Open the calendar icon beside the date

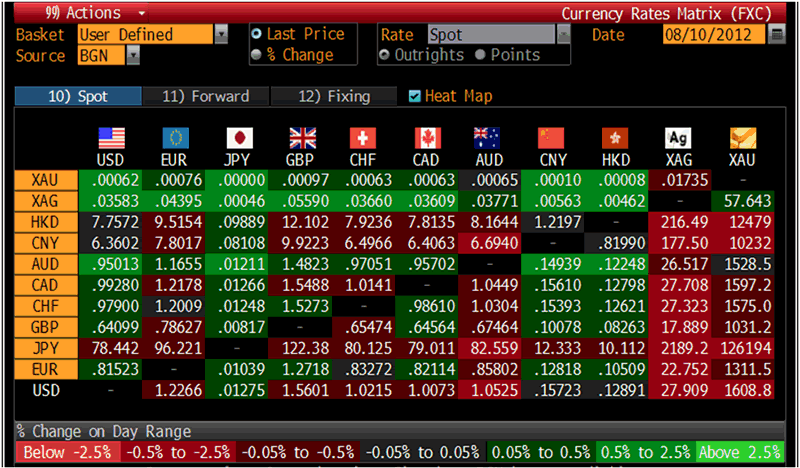coord(777,35)
